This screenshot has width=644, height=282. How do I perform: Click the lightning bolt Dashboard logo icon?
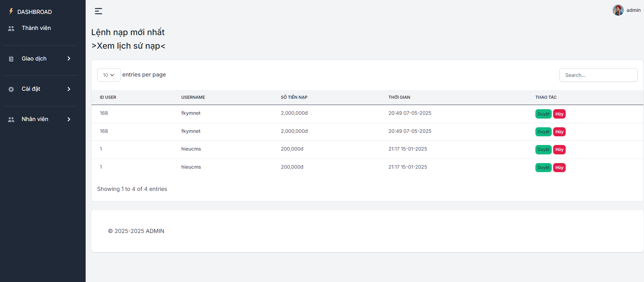[11, 11]
